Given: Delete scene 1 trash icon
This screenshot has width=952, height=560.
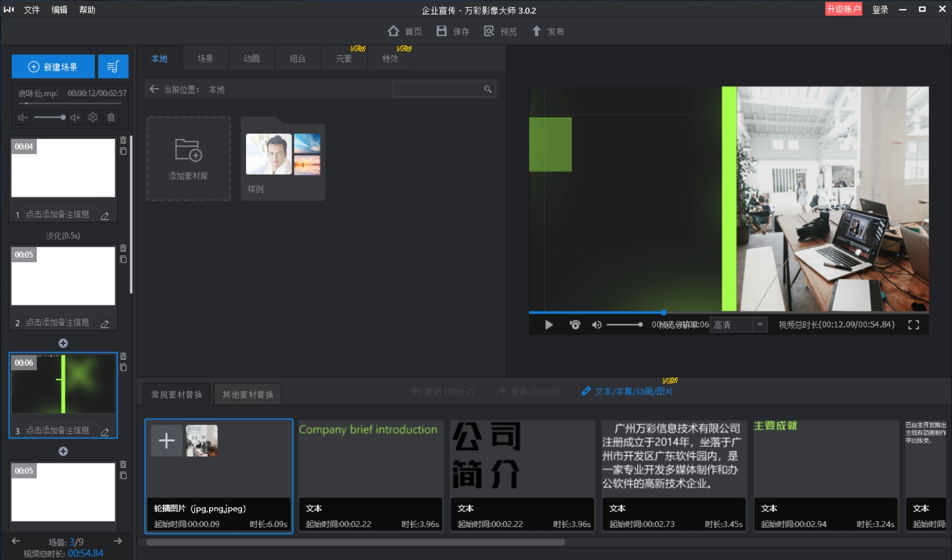Looking at the screenshot, I should coord(123,140).
